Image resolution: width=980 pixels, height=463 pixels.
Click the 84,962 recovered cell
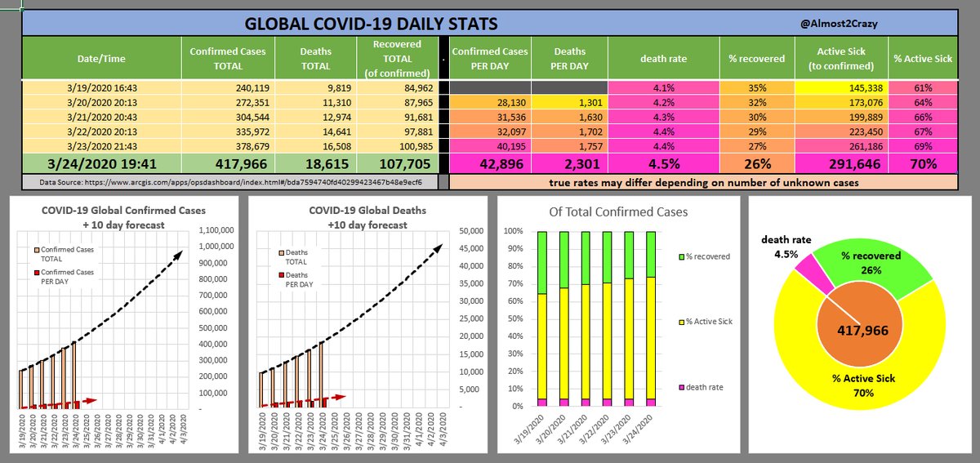(x=397, y=88)
